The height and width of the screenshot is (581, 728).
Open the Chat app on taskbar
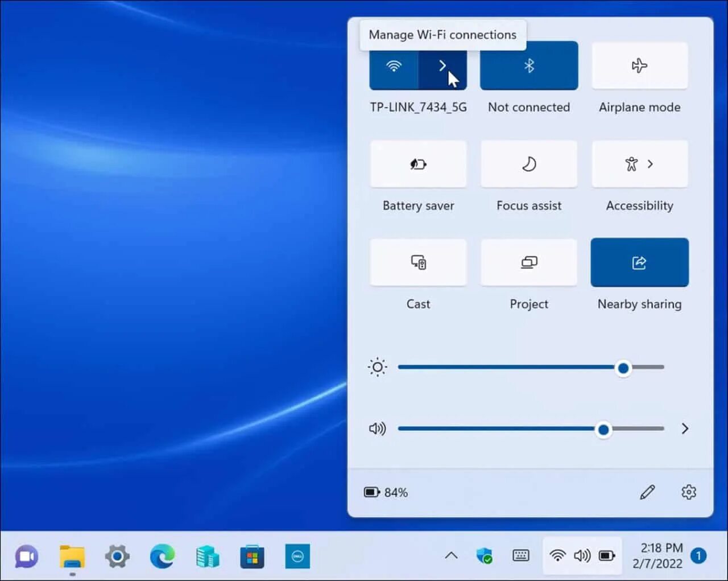click(x=27, y=557)
